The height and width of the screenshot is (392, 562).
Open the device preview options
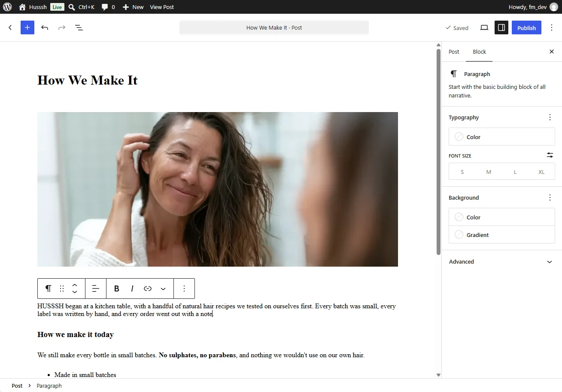coord(484,27)
